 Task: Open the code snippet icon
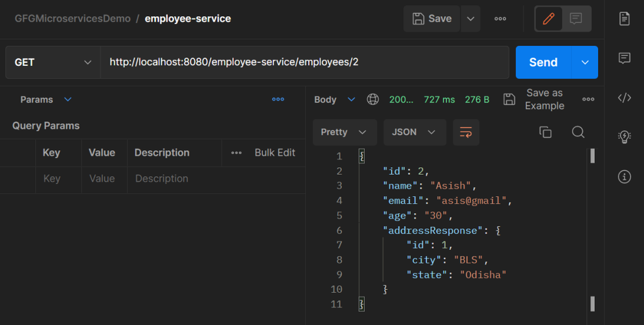click(x=625, y=97)
